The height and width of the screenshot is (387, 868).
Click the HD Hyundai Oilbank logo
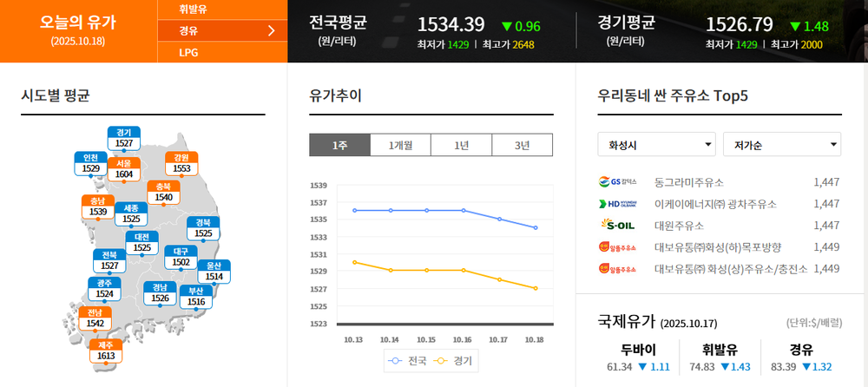tap(618, 204)
